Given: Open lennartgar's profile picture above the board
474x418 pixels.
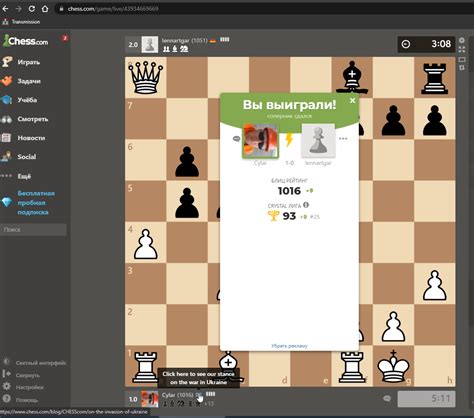Looking at the screenshot, I should point(150,44).
